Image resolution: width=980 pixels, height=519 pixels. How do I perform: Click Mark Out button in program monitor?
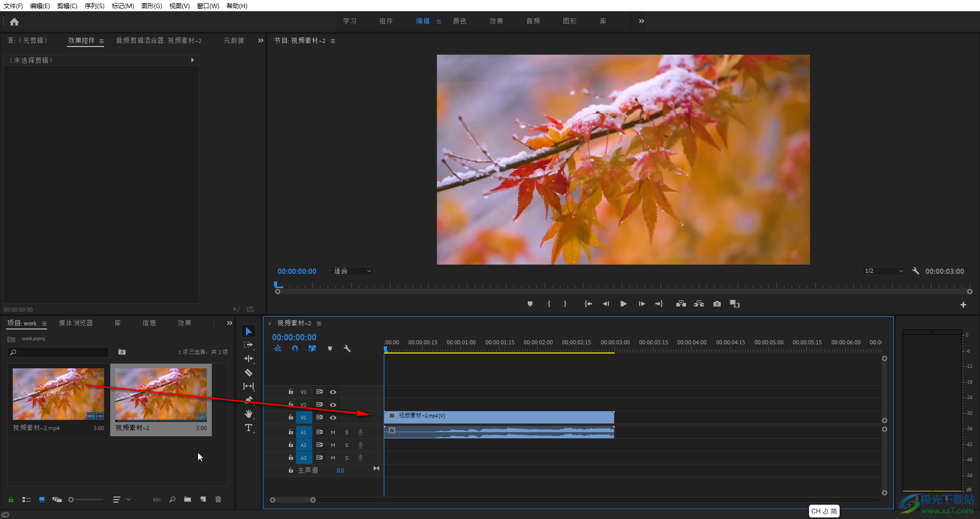(x=565, y=304)
